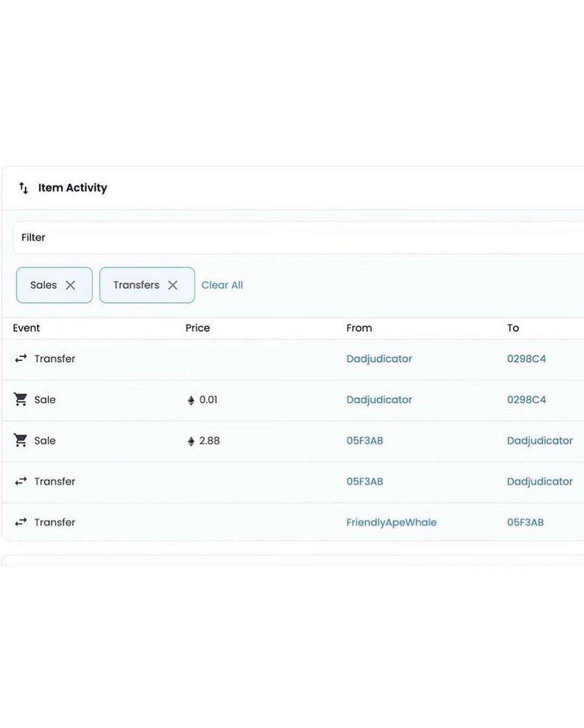Screen dimensions: 584x728
Task: Click Ethereum icon beside price 2.88
Action: click(191, 441)
